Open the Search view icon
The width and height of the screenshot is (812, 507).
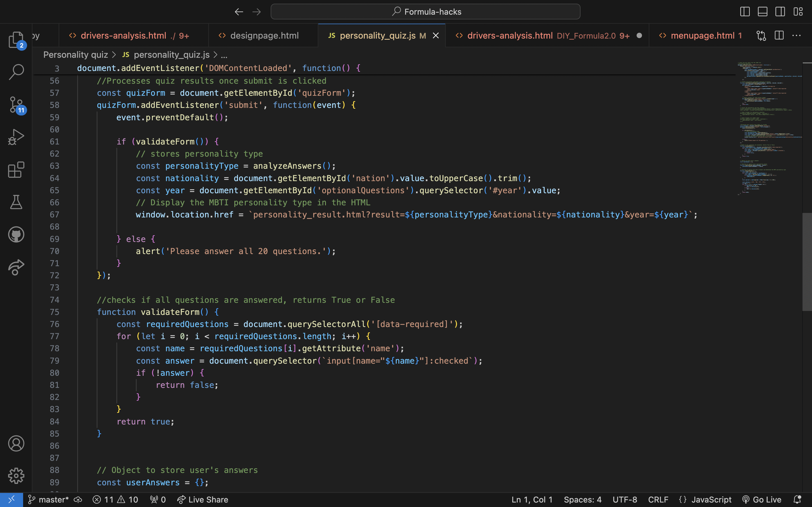coord(16,72)
